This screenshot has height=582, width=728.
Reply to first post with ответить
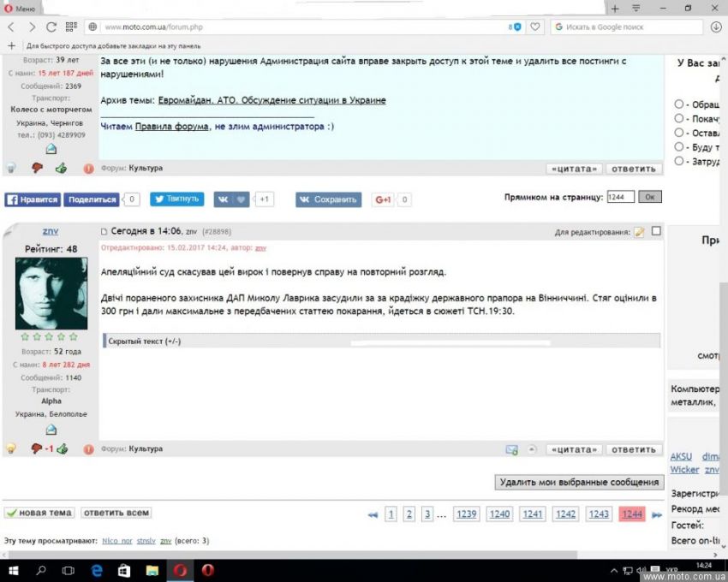(634, 169)
